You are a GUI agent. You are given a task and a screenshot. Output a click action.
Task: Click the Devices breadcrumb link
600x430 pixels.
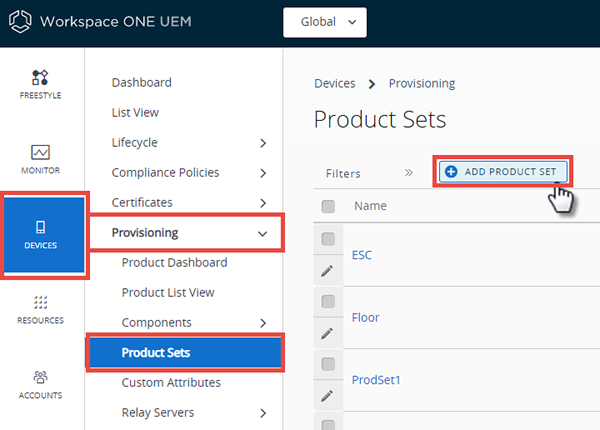click(335, 83)
